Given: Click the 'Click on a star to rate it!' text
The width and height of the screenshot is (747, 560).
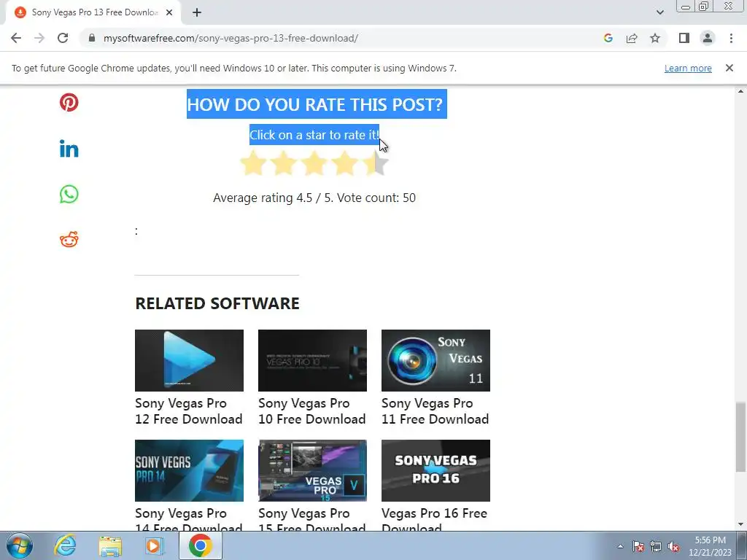Looking at the screenshot, I should (x=314, y=135).
